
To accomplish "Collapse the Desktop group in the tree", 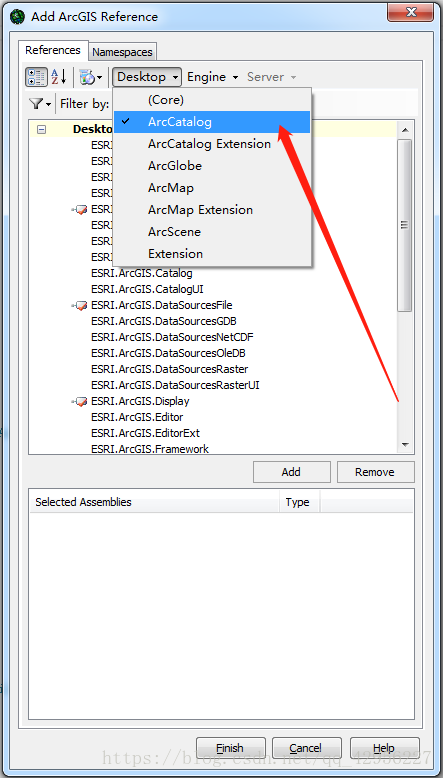I will pos(42,129).
